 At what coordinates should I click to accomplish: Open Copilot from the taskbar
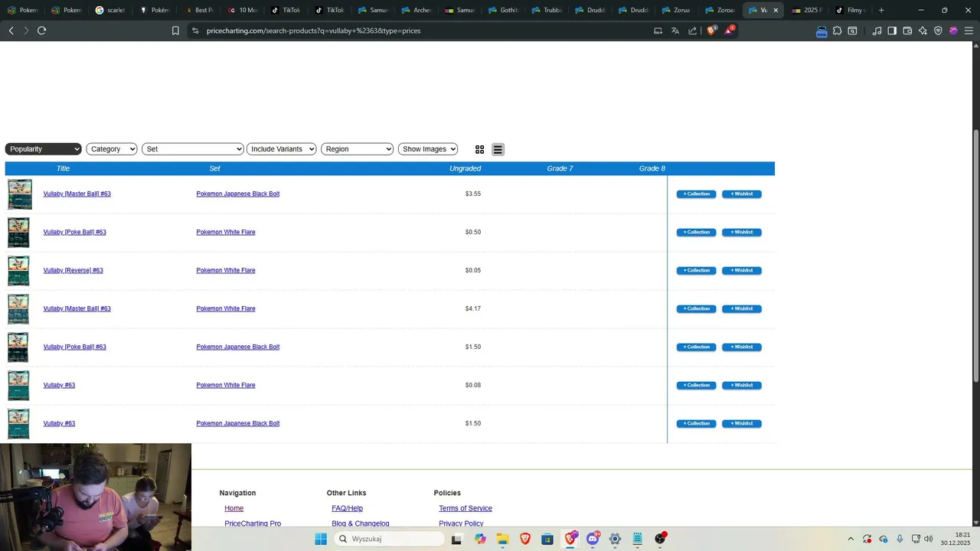480,539
